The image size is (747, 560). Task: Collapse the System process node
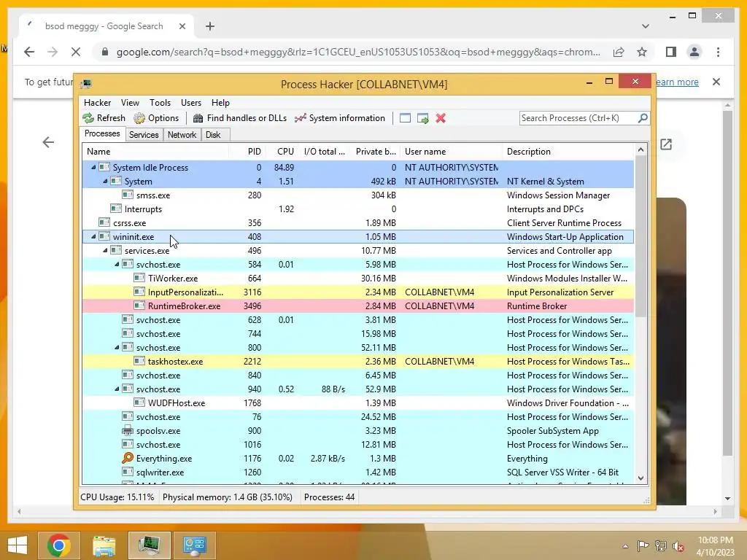click(x=105, y=181)
